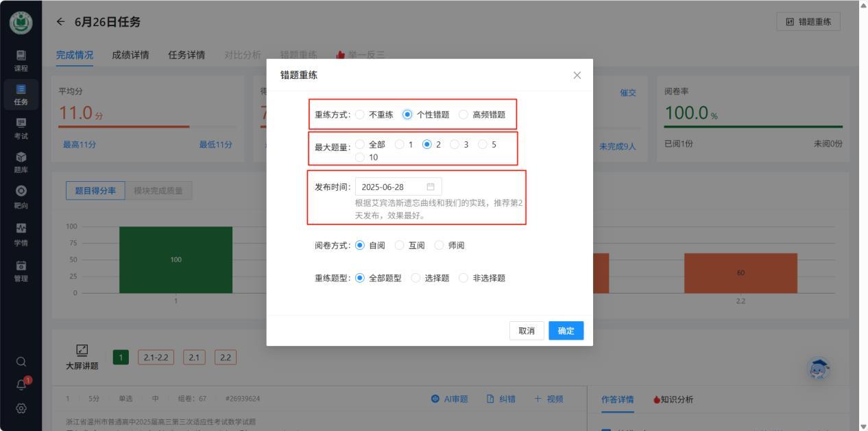Open 题库 in the sidebar
The height and width of the screenshot is (431, 868).
[21, 163]
